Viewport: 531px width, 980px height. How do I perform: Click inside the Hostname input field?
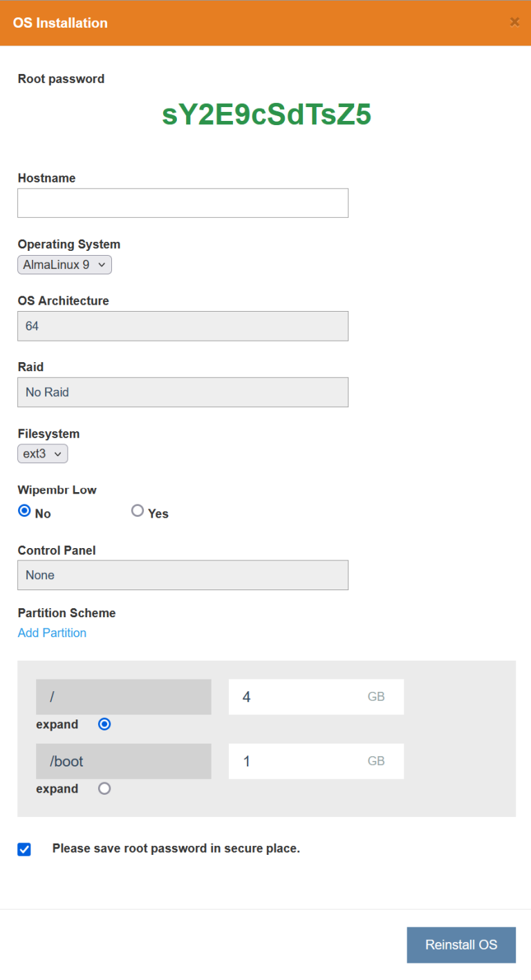coord(183,202)
